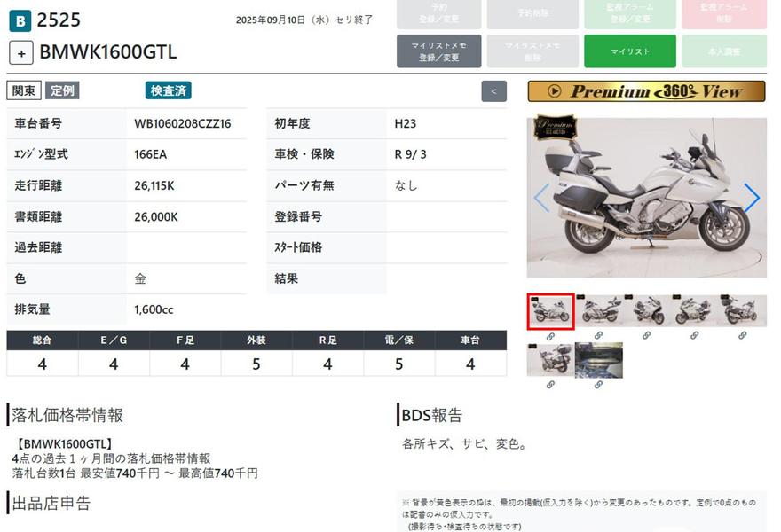
Task: Go to previous photo with left arrow
Action: coord(541,198)
